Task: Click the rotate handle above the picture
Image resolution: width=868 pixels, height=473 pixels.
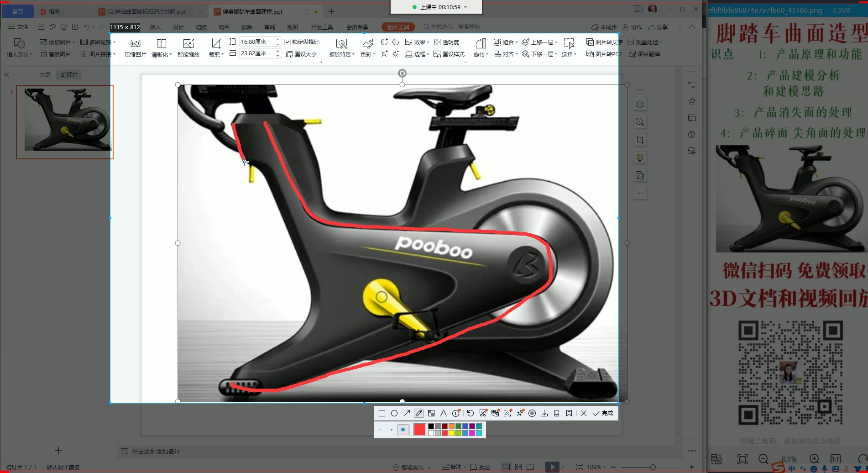Action: [402, 73]
